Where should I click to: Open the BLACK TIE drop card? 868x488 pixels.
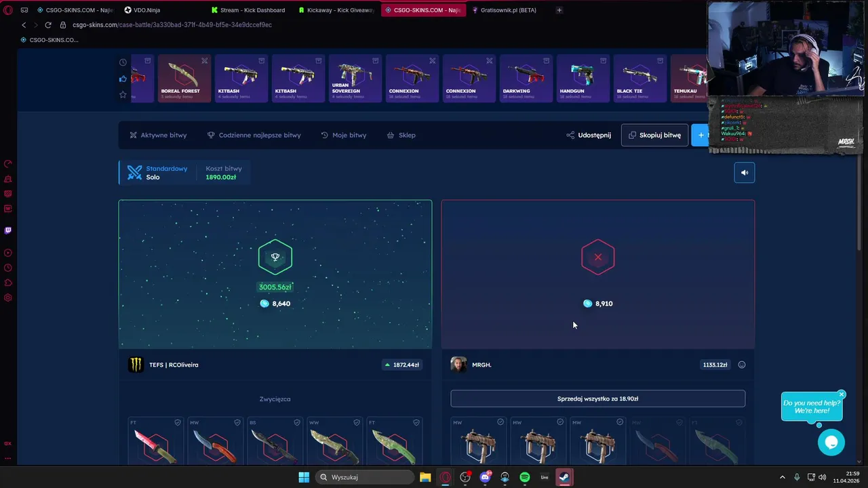[639, 78]
